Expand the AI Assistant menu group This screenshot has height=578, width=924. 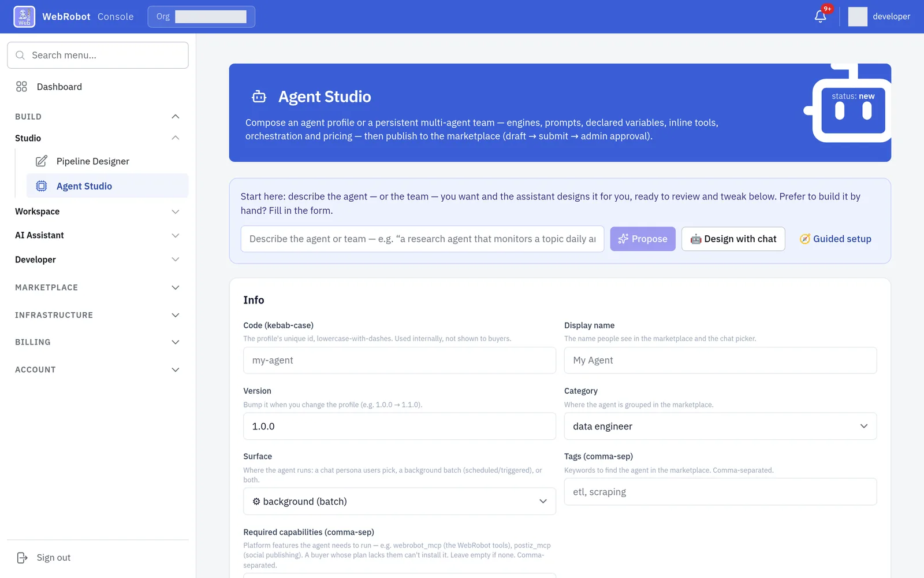coord(176,235)
